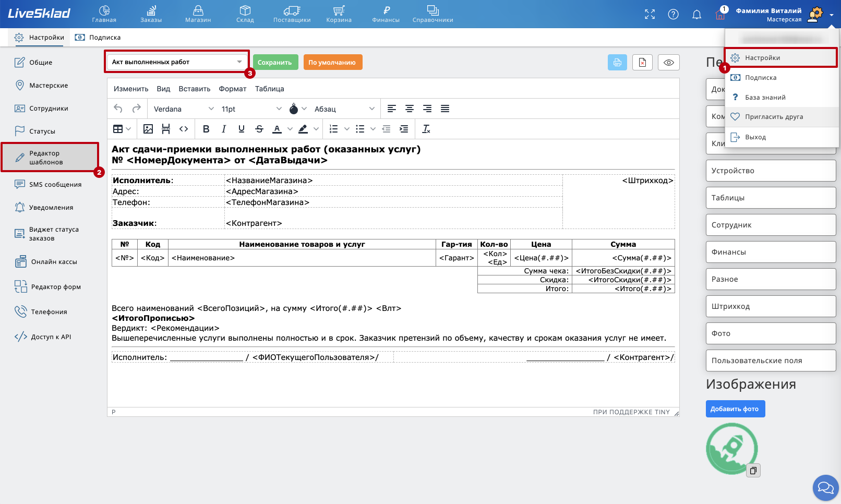Viewport: 841px width, 504px height.
Task: Redo the last edit
Action: point(137,109)
